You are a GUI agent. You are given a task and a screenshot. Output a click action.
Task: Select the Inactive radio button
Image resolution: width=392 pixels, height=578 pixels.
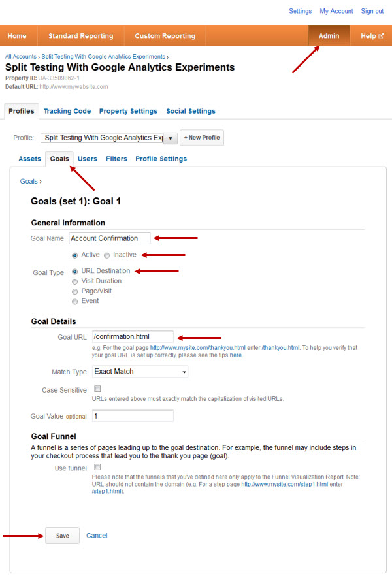(x=107, y=255)
